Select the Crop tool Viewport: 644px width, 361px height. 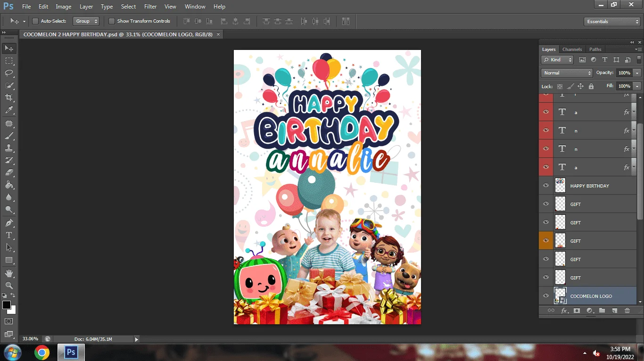9,98
